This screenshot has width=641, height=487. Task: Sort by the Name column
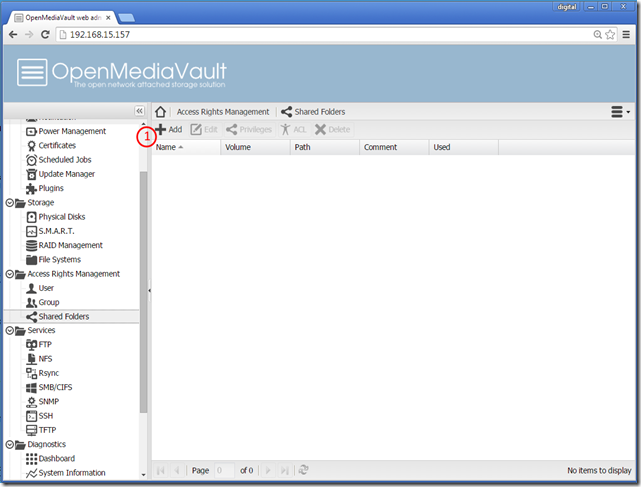pyautogui.click(x=186, y=147)
